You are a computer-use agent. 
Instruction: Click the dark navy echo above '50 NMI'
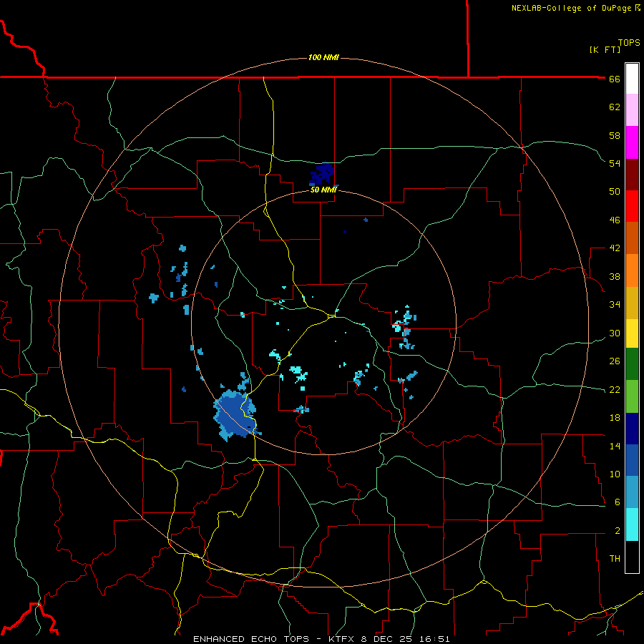point(321,174)
